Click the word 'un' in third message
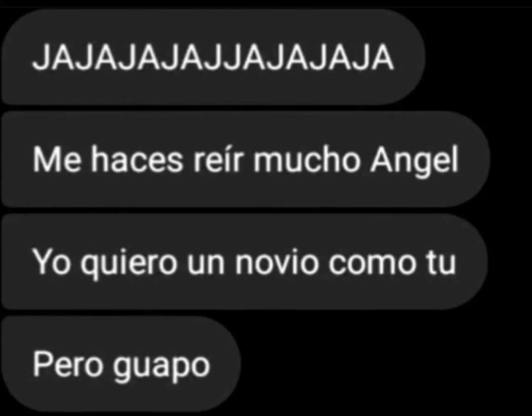This screenshot has width=532, height=416. click(206, 264)
